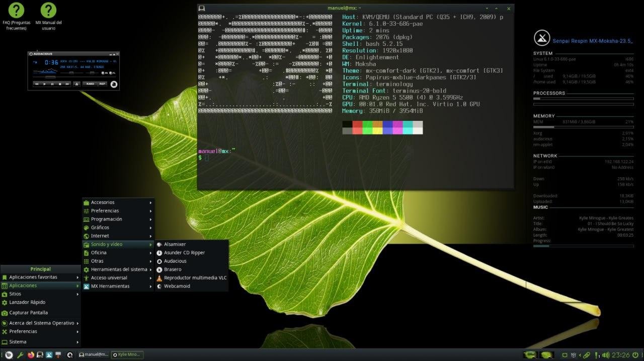
Task: Open Reproductor multimedia VLC entry
Action: (192, 277)
